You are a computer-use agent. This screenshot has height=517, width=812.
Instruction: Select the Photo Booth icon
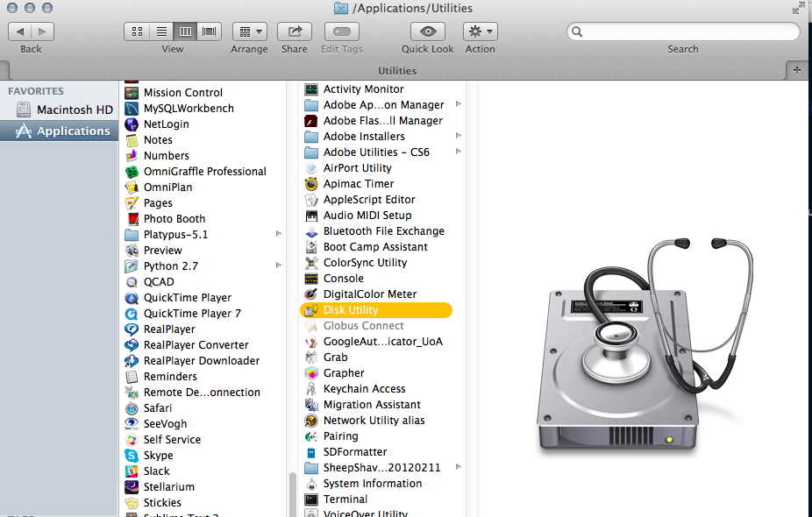click(132, 219)
